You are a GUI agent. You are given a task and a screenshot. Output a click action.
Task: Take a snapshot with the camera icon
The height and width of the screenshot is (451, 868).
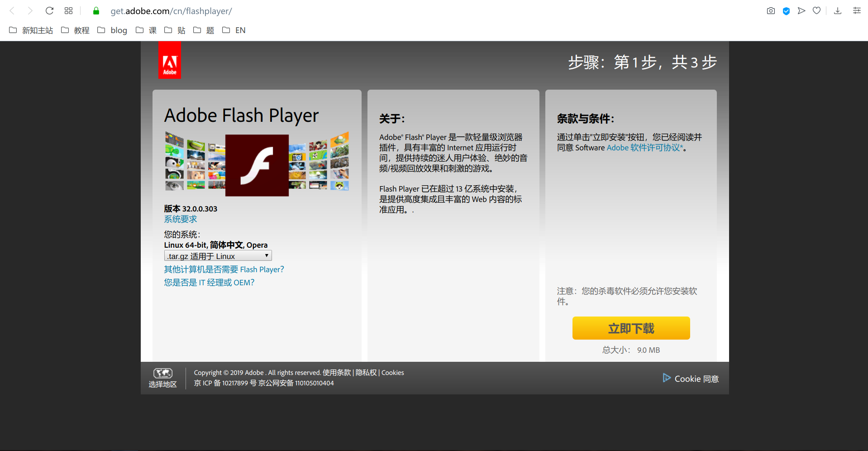pyautogui.click(x=771, y=11)
